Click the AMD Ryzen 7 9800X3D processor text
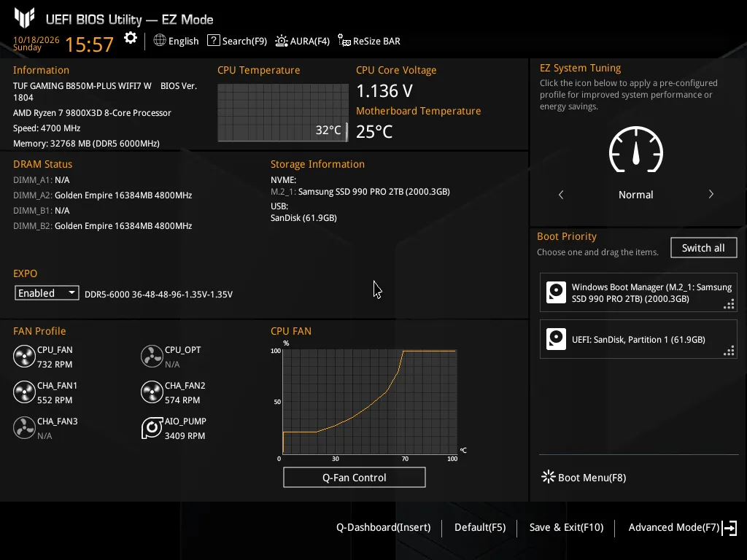 (92, 113)
